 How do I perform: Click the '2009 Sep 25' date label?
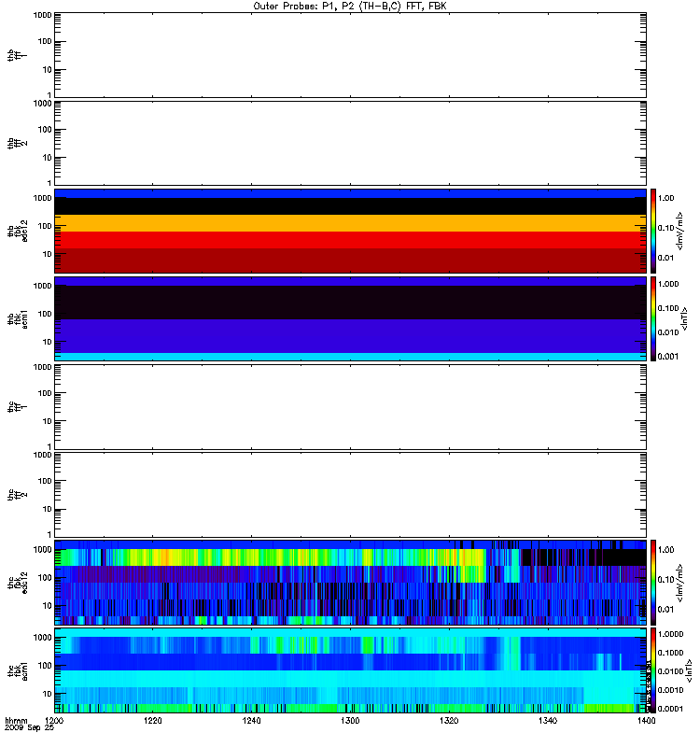coord(29,728)
